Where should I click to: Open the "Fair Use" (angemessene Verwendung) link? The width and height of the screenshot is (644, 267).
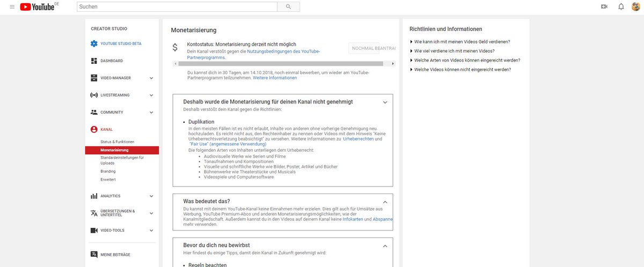(x=228, y=144)
